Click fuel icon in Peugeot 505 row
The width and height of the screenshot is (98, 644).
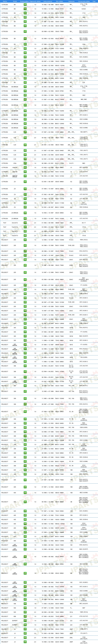[25, 612]
